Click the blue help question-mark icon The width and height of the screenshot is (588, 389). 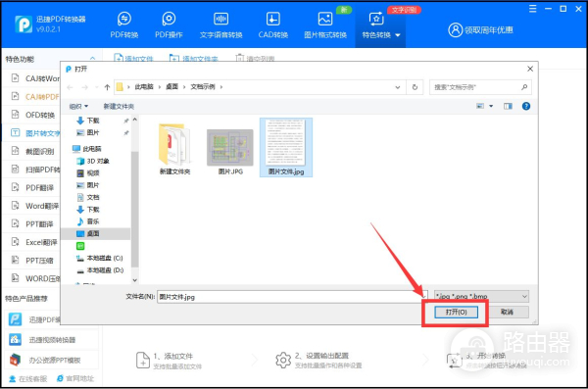coord(526,106)
